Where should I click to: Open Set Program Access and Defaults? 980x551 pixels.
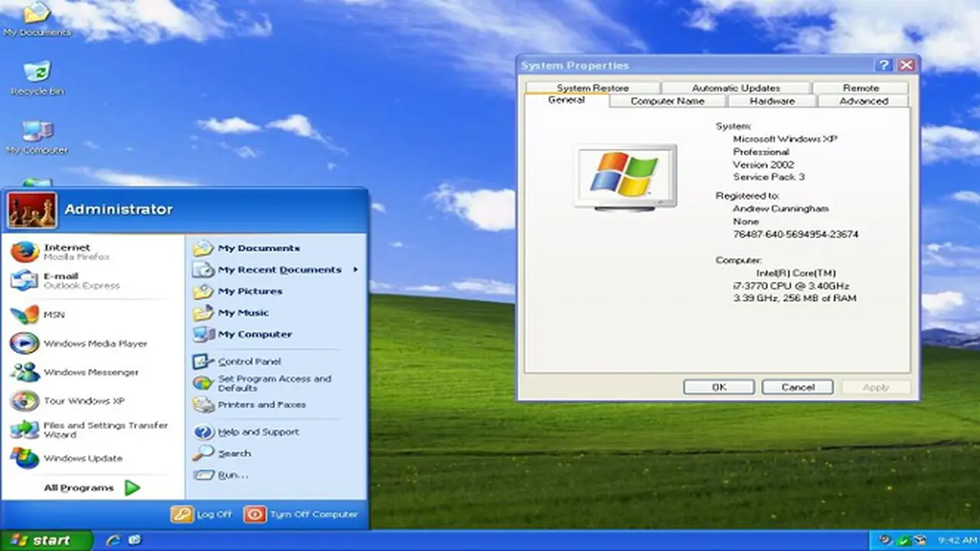[x=263, y=383]
